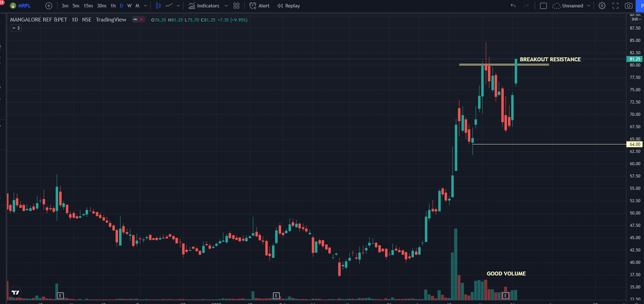
Task: Open the Unnamed layout save button
Action: coord(568,5)
